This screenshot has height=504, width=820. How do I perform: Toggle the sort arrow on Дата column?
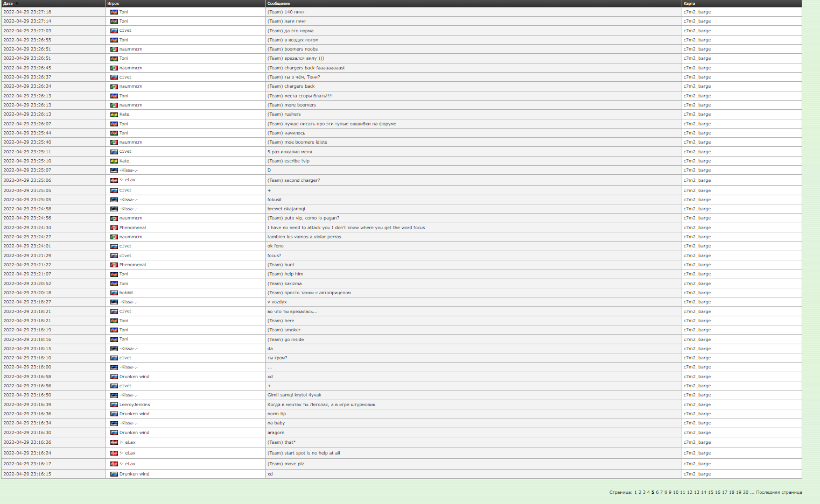(x=17, y=4)
